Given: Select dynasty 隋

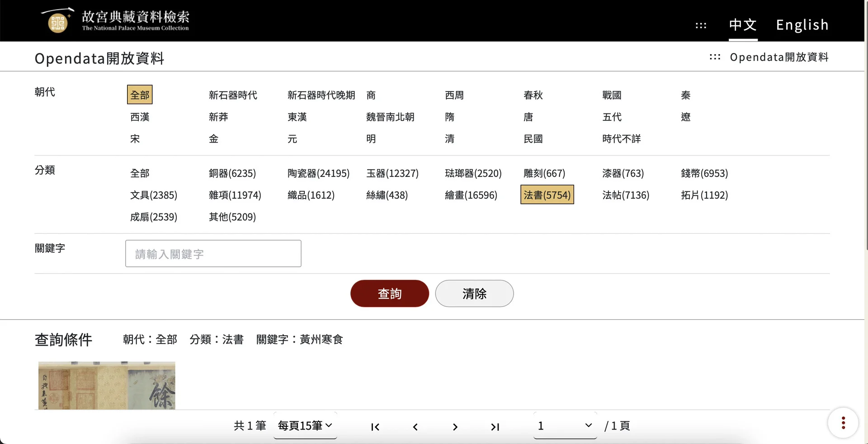Looking at the screenshot, I should (450, 117).
